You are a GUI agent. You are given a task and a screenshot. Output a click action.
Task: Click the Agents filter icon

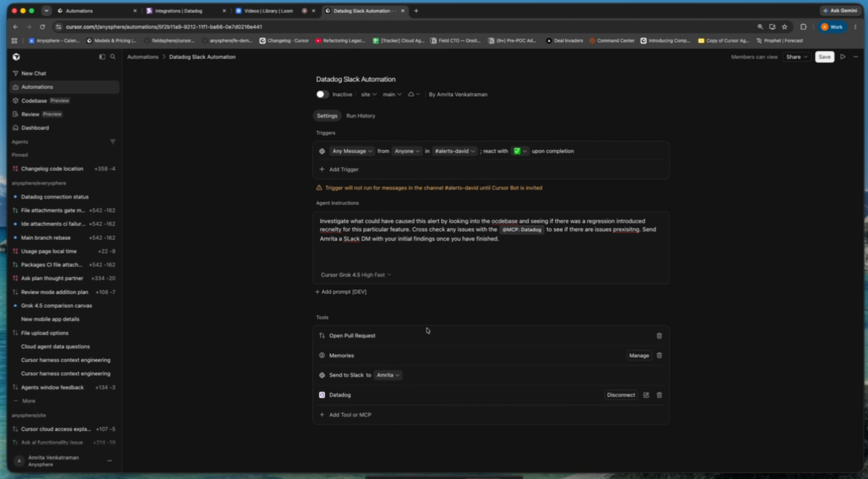pyautogui.click(x=113, y=142)
